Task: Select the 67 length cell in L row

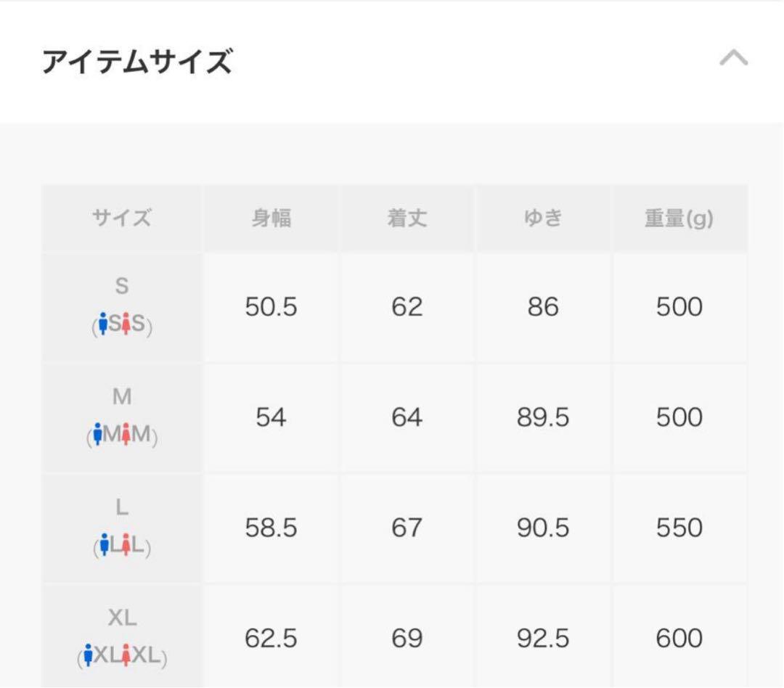Action: 407,528
